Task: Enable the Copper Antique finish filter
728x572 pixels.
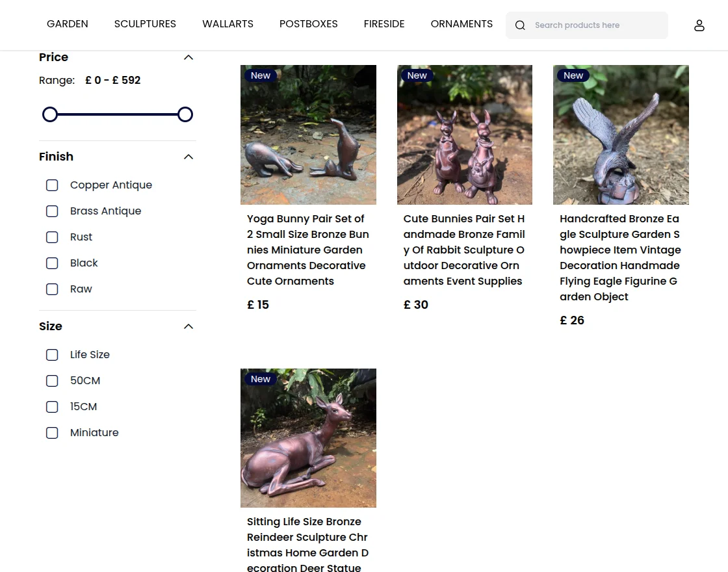Action: [x=52, y=185]
